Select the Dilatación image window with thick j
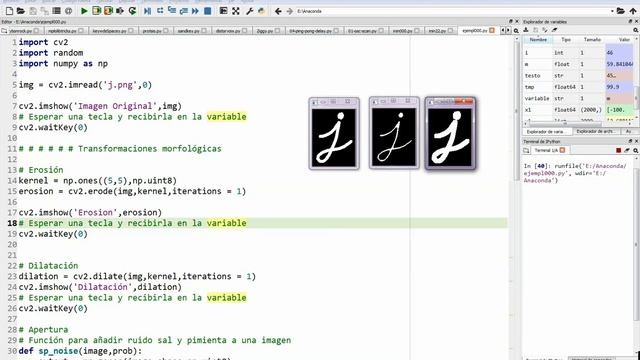 [450, 133]
